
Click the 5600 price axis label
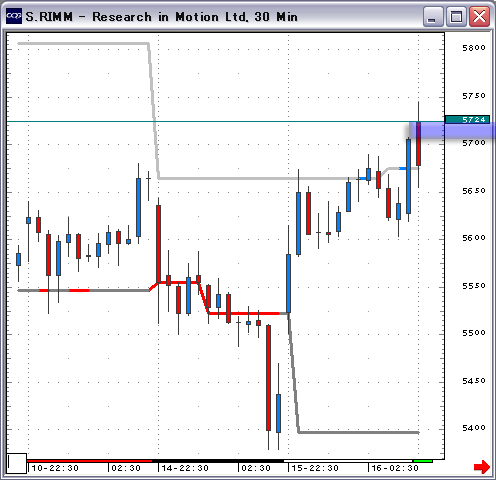pos(474,238)
